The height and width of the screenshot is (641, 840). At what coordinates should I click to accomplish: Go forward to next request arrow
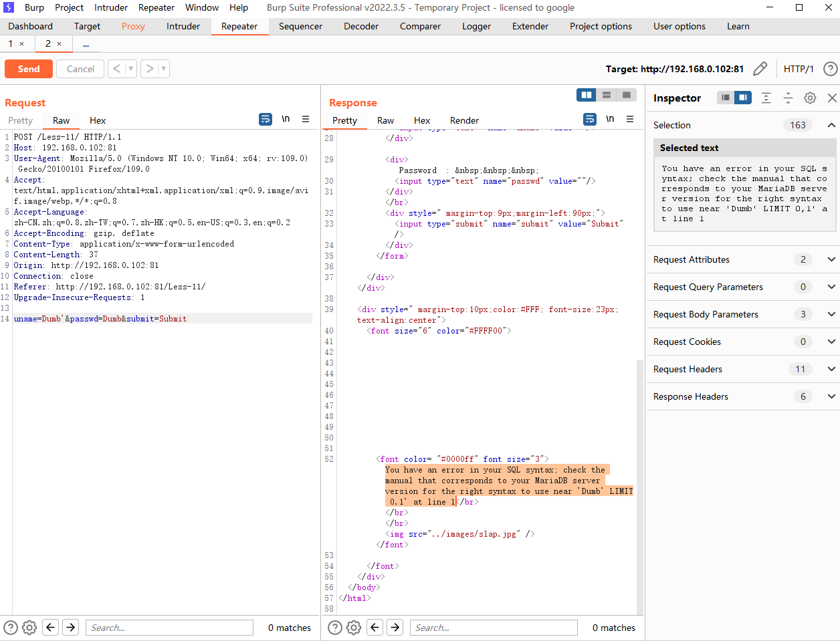150,69
